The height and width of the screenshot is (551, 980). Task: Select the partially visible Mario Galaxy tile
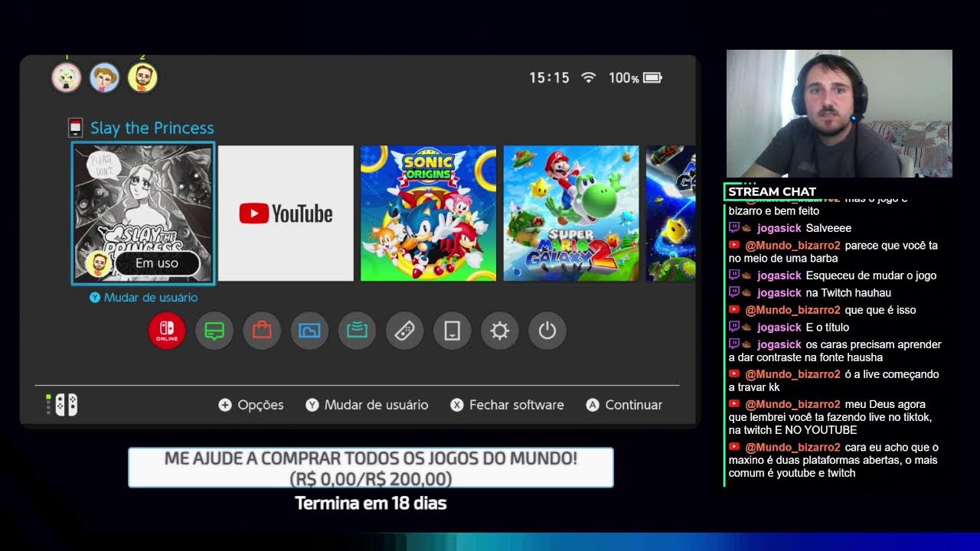[671, 214]
